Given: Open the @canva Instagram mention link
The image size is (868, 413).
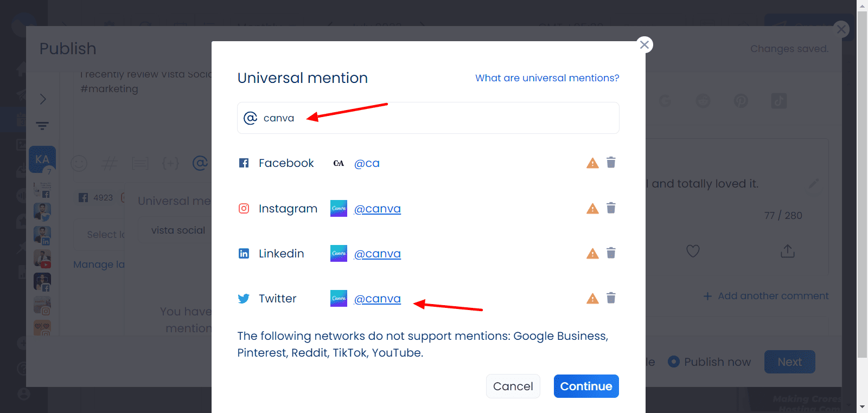Looking at the screenshot, I should click(x=377, y=209).
